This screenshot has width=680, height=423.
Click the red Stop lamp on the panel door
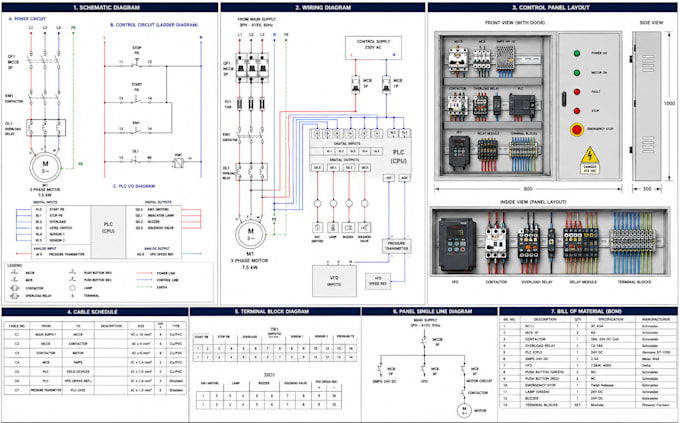pyautogui.click(x=577, y=111)
